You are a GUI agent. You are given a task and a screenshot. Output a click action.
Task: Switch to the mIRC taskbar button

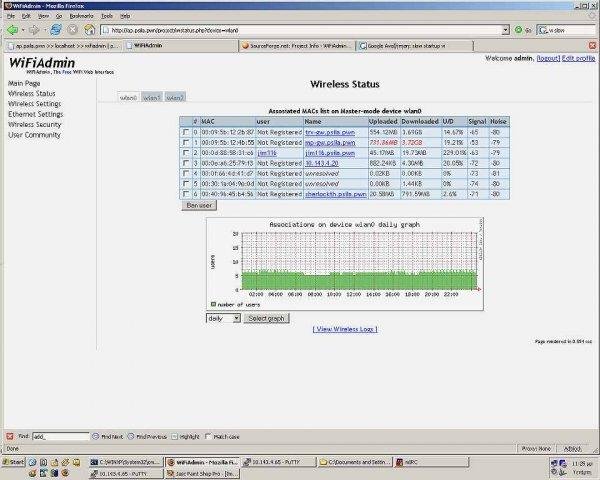[x=431, y=462]
